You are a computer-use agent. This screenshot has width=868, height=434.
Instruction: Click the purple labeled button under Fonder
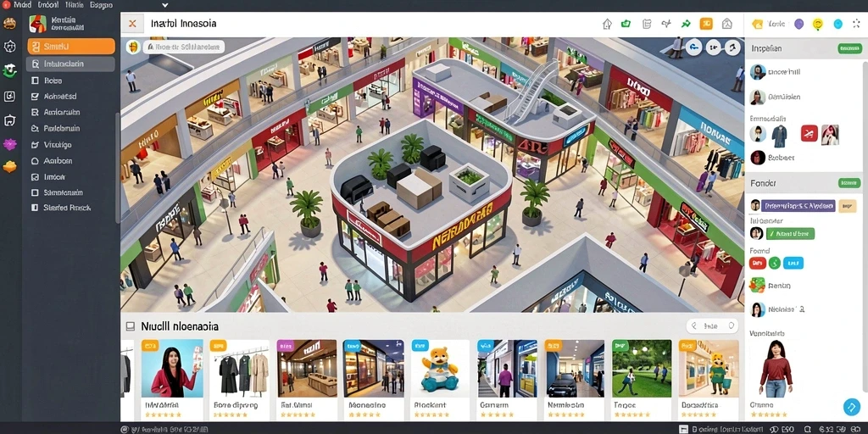click(x=798, y=206)
